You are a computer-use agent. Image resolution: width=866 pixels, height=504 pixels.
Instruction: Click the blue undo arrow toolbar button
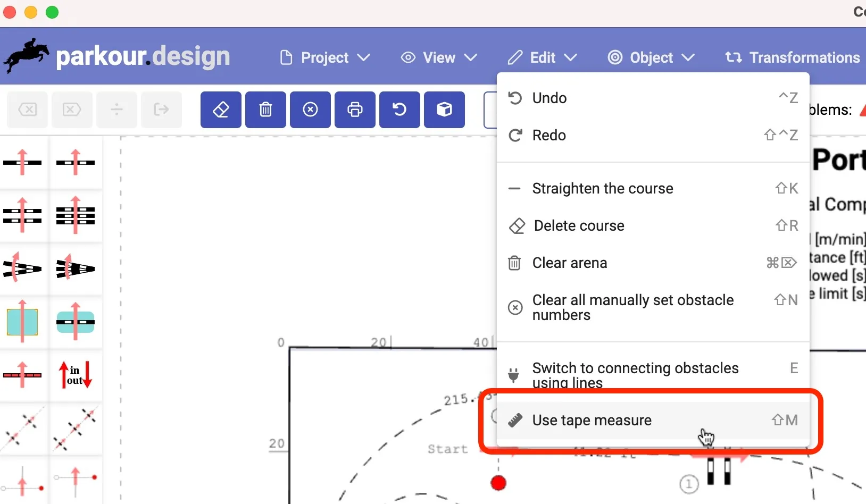pyautogui.click(x=399, y=110)
